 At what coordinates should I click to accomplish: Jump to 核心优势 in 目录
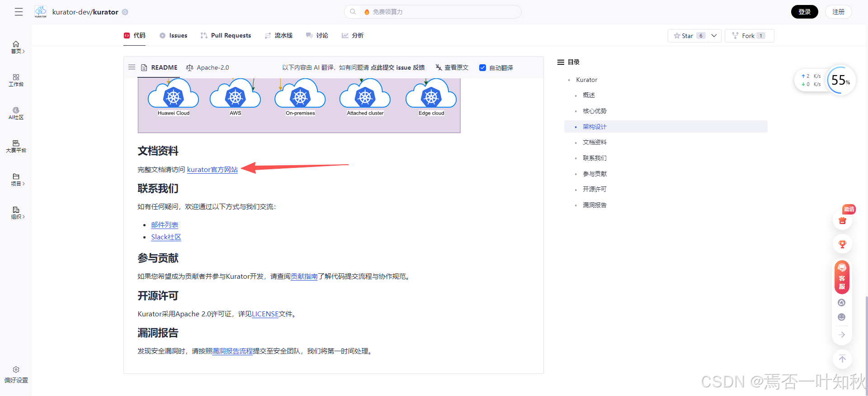tap(594, 111)
